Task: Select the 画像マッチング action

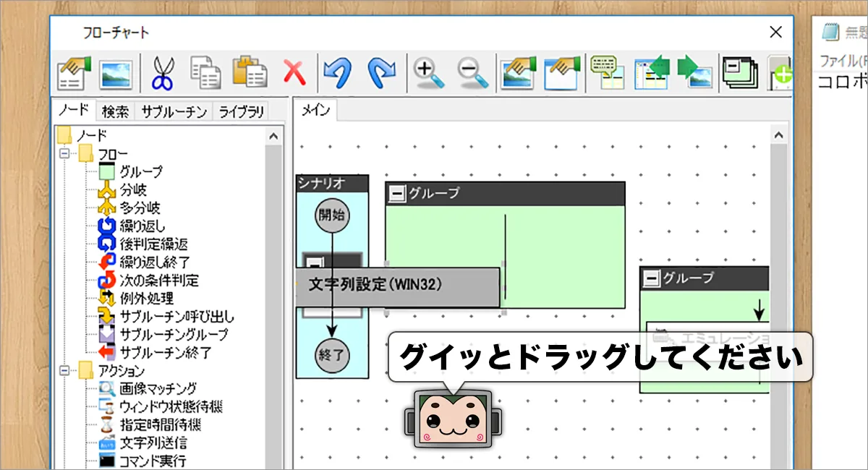Action: tap(148, 389)
